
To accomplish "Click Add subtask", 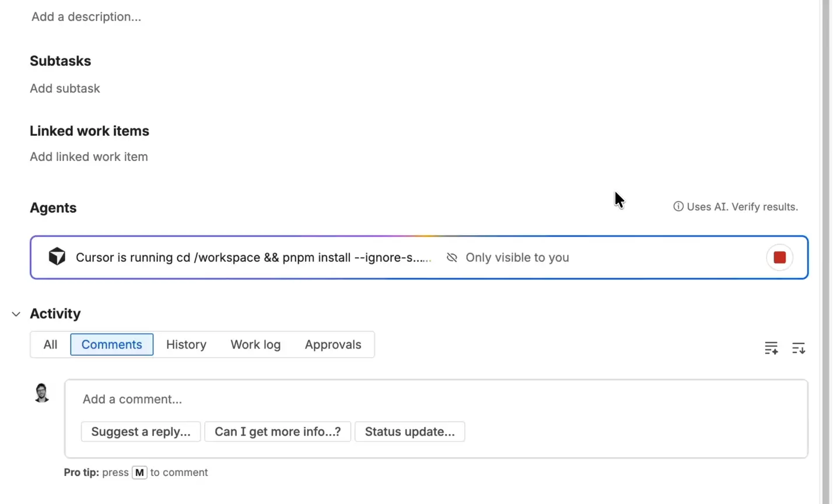I will (x=65, y=88).
